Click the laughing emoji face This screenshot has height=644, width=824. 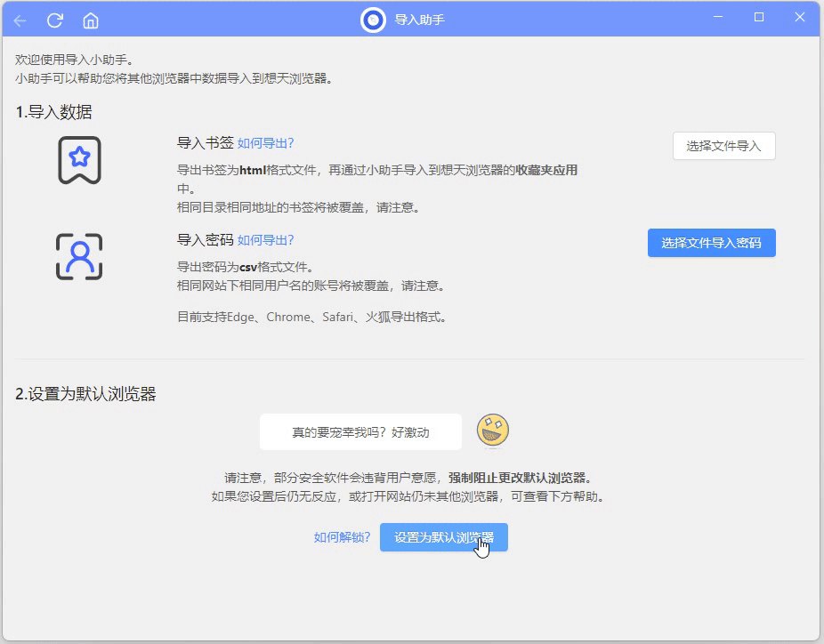[492, 431]
